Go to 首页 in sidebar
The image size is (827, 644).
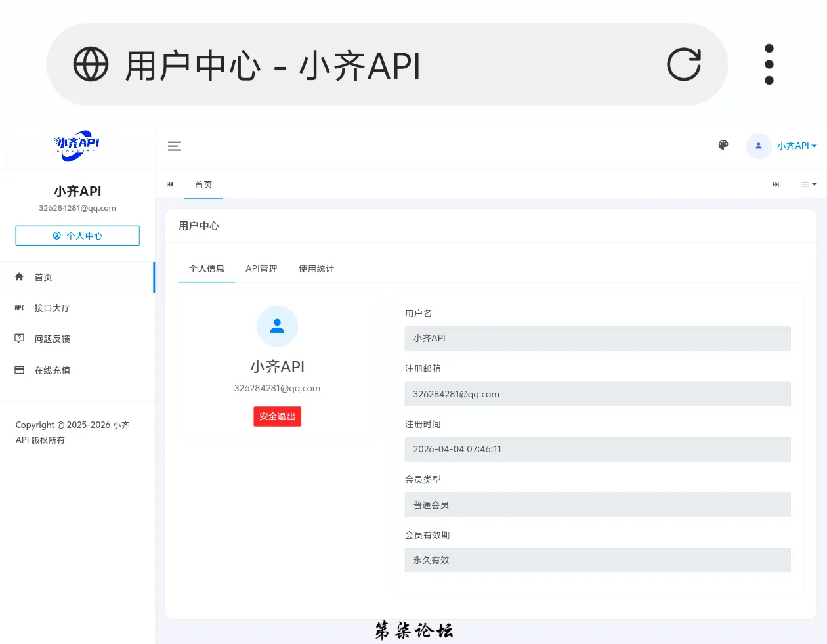point(43,277)
